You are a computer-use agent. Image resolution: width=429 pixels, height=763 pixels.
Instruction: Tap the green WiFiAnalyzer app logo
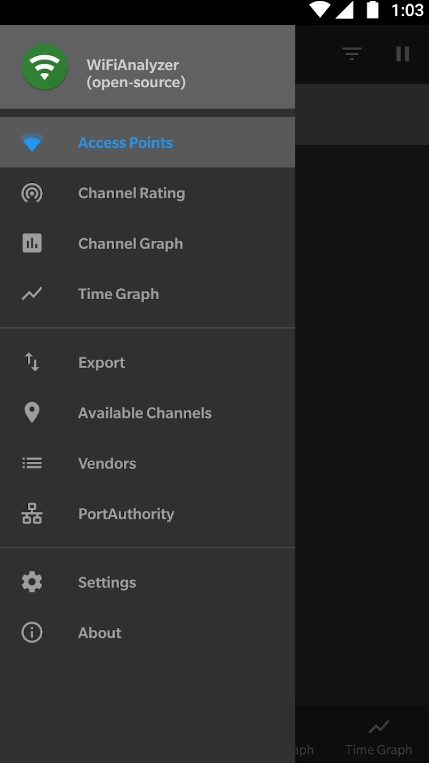44,67
